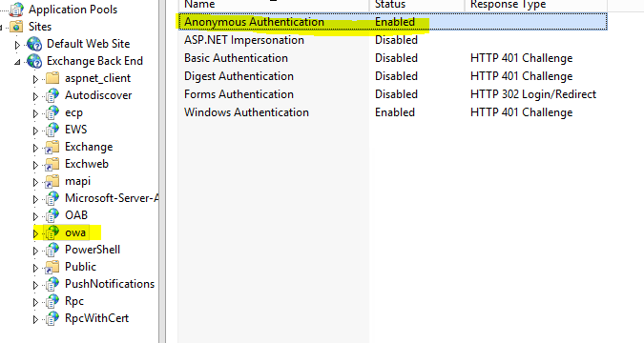This screenshot has height=343, width=644.
Task: Click the Default Web Site globe icon
Action: pyautogui.click(x=34, y=44)
